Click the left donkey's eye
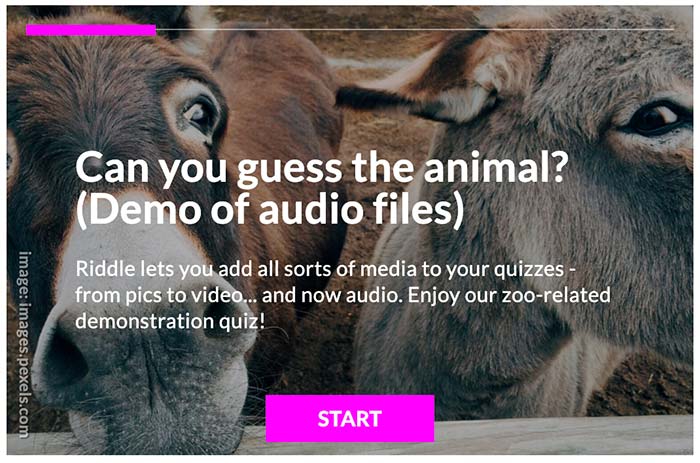The height and width of the screenshot is (463, 700). pyautogui.click(x=199, y=114)
